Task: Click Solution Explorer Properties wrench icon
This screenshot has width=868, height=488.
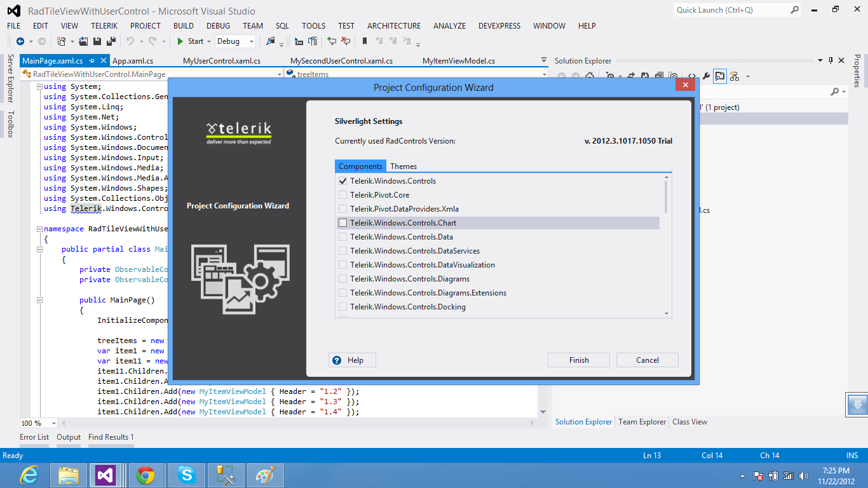Action: [706, 76]
